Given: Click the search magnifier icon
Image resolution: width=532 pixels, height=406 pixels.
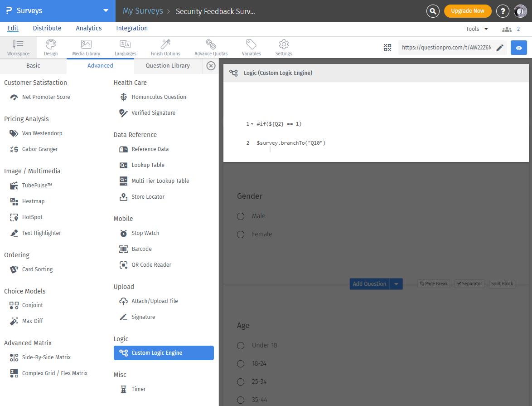Looking at the screenshot, I should click(x=433, y=11).
